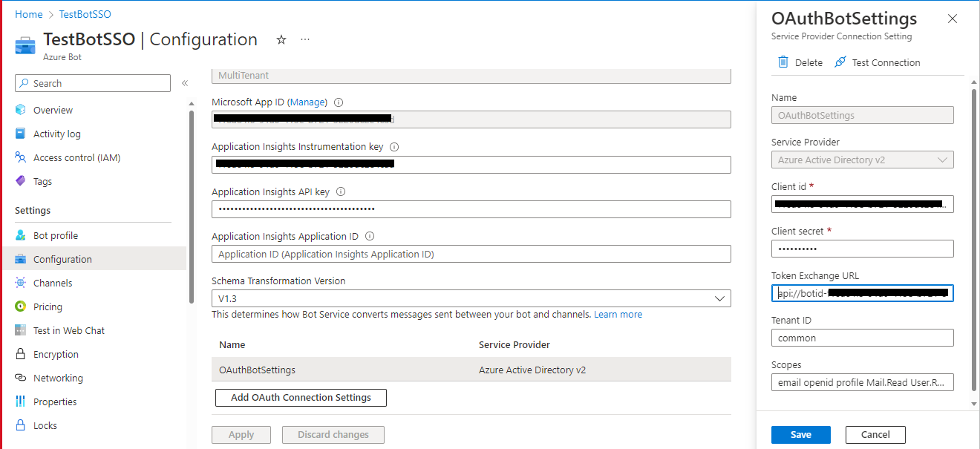The height and width of the screenshot is (449, 980).
Task: Click the Client id field
Action: point(863,204)
